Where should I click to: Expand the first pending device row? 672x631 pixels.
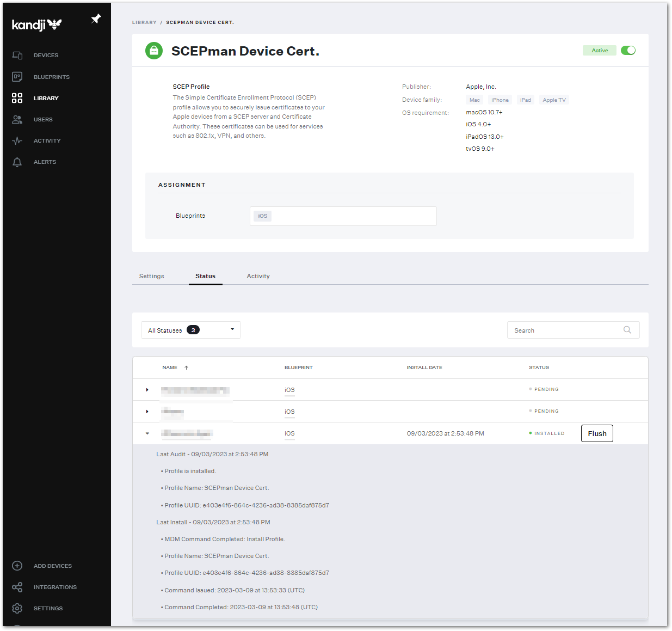coord(147,389)
